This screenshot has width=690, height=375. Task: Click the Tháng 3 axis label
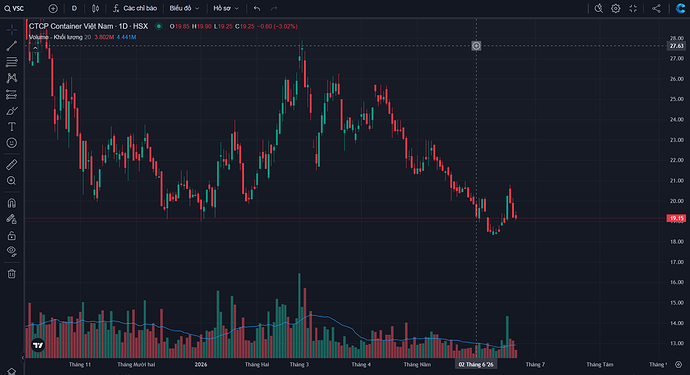(299, 364)
